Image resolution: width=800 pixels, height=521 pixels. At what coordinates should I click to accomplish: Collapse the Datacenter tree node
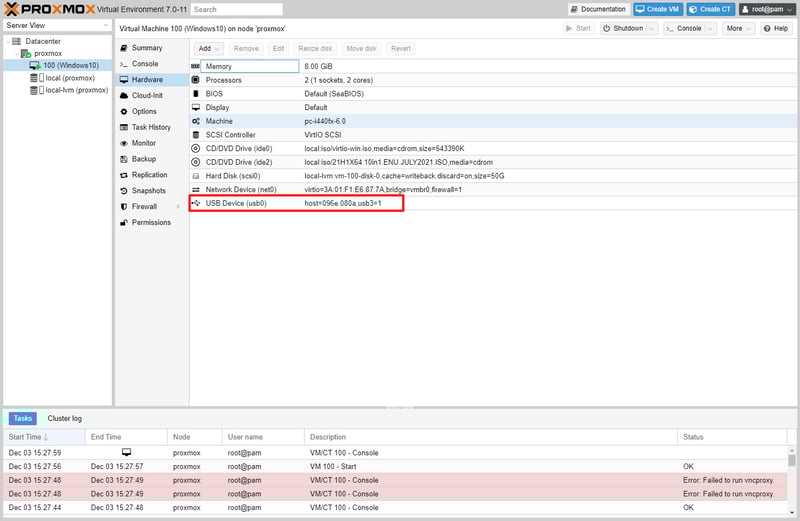click(7, 41)
